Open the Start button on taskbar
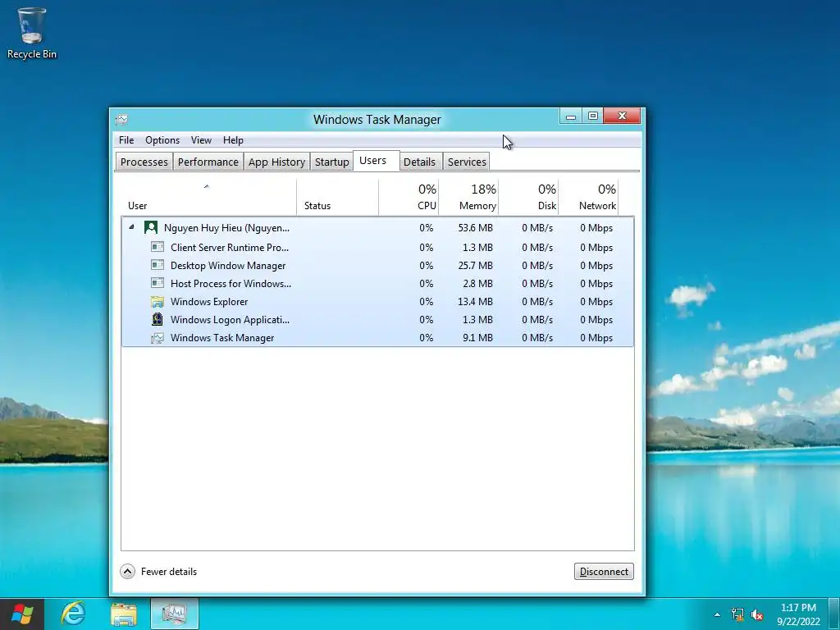840x630 pixels. [x=22, y=614]
